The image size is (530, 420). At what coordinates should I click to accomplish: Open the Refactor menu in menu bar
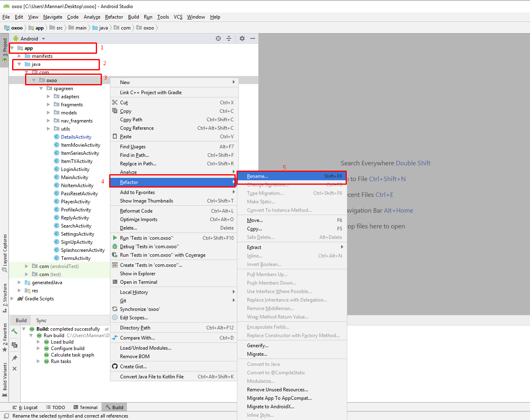coord(114,17)
